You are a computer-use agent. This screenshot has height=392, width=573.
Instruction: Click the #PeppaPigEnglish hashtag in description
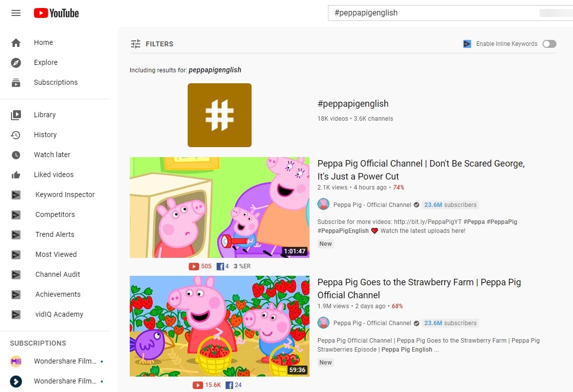[343, 231]
